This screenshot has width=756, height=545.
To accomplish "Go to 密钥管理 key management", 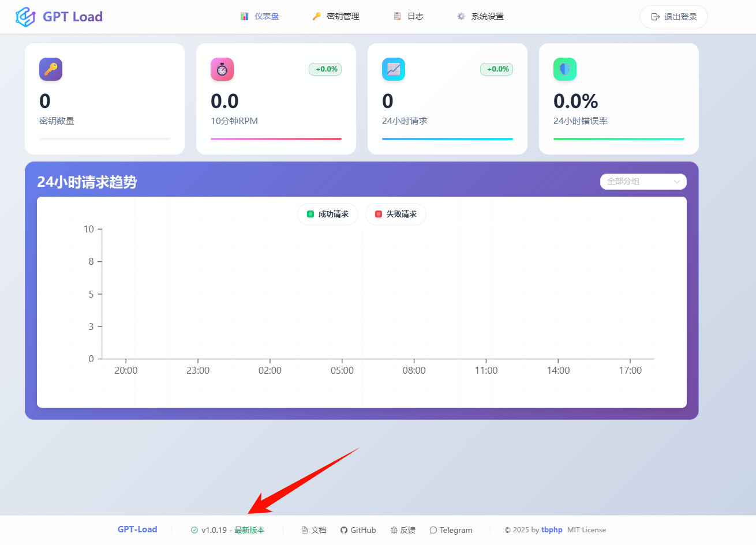I will (336, 17).
